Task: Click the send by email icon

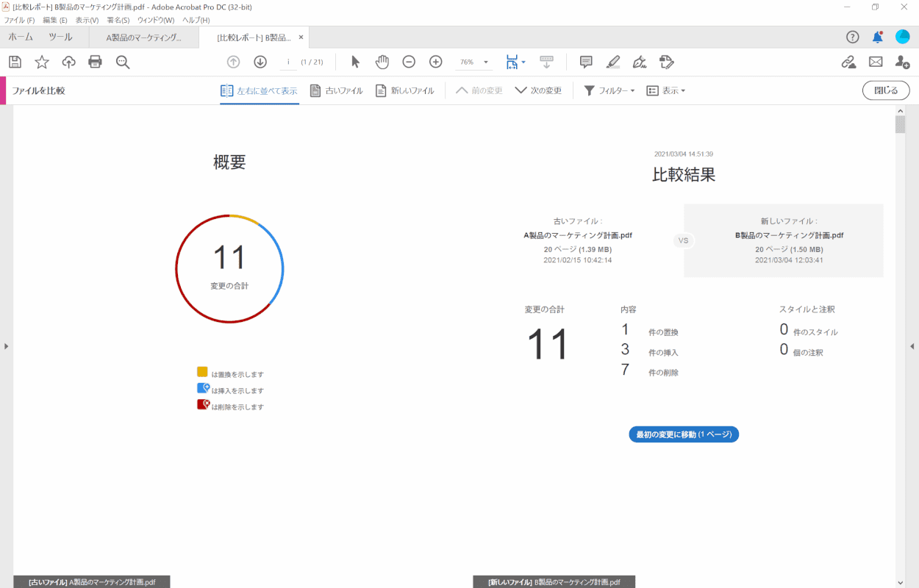Action: click(x=876, y=62)
